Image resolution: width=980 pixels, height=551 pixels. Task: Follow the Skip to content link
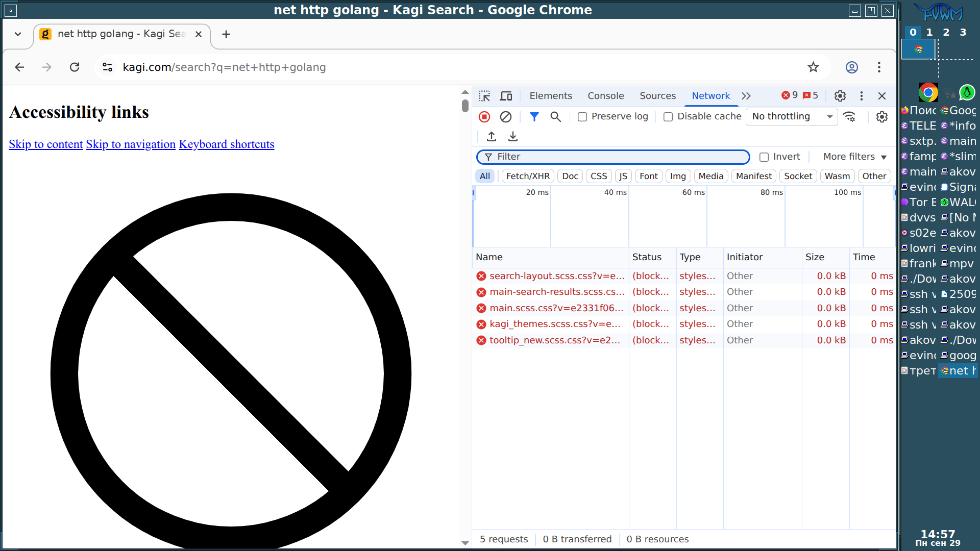(x=45, y=144)
